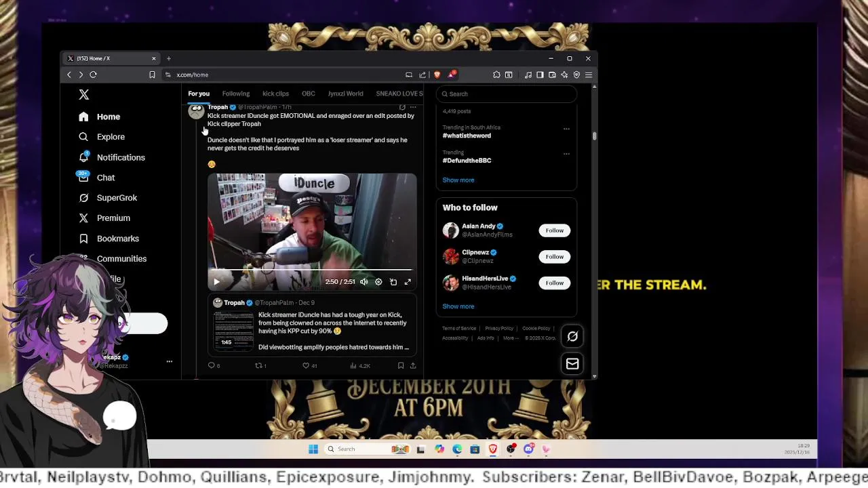The height and width of the screenshot is (488, 868).
Task: Follow Clipnewz
Action: point(555,257)
